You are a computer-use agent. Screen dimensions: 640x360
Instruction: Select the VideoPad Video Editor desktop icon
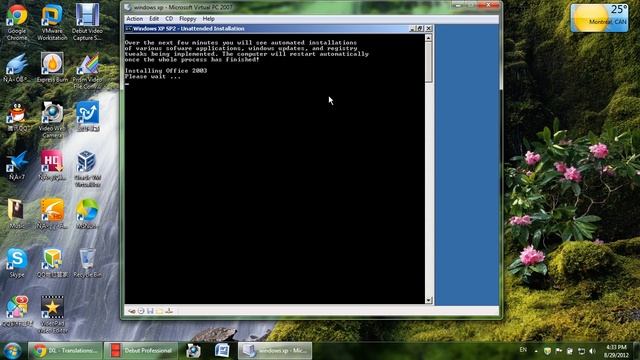[52, 315]
